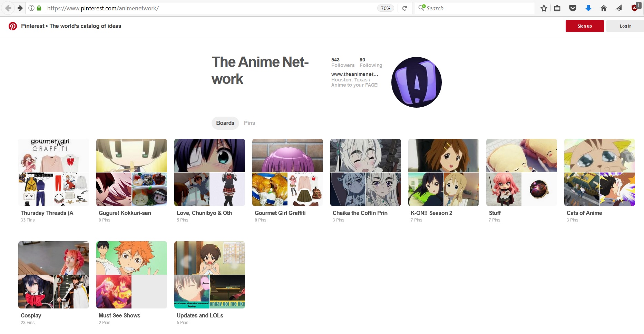The height and width of the screenshot is (334, 644).
Task: Open the Gugure! Kokkuri-san board cover
Action: 131,172
